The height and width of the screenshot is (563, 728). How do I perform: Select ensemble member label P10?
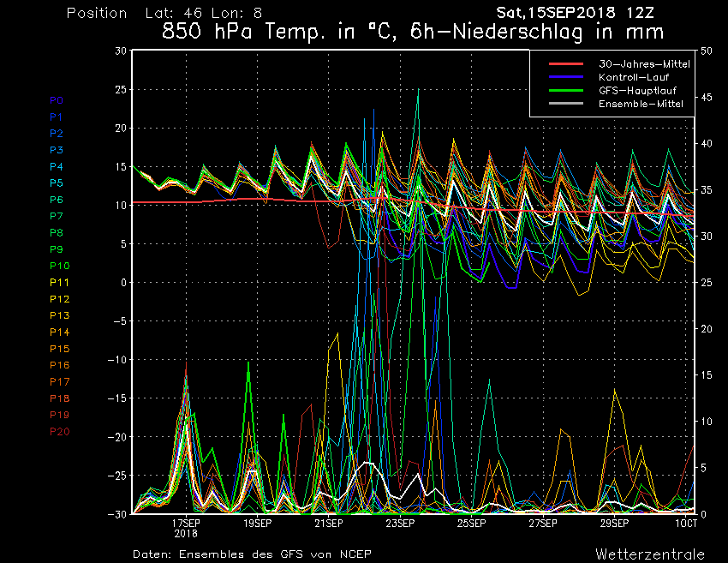click(x=59, y=266)
